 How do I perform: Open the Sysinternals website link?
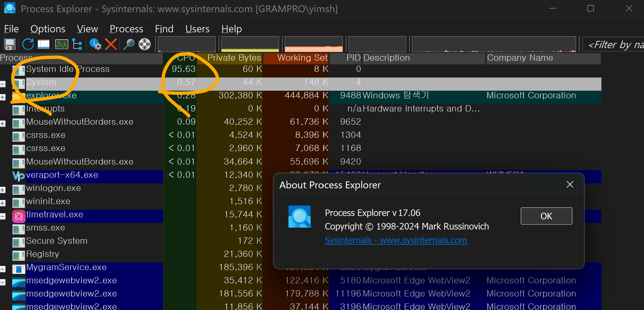(x=396, y=240)
